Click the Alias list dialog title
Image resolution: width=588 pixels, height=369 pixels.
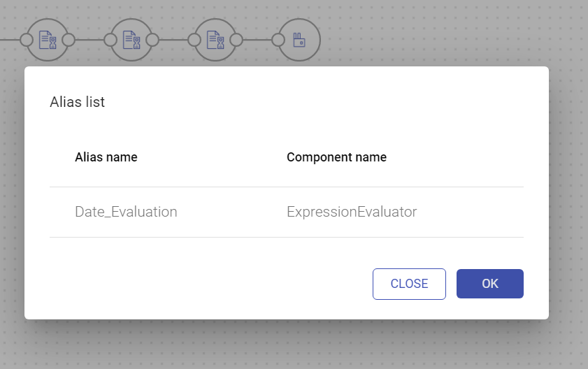click(x=77, y=102)
